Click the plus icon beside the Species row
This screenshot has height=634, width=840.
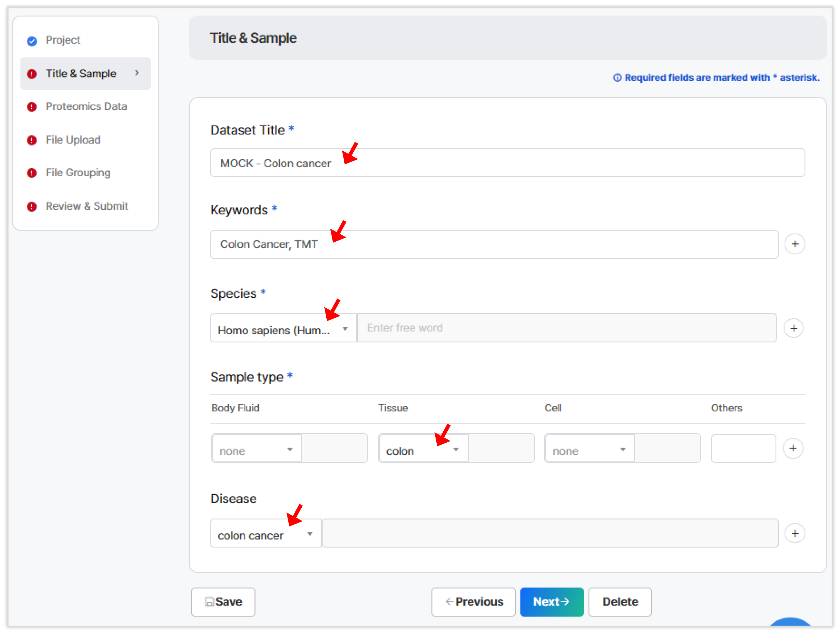pos(793,328)
